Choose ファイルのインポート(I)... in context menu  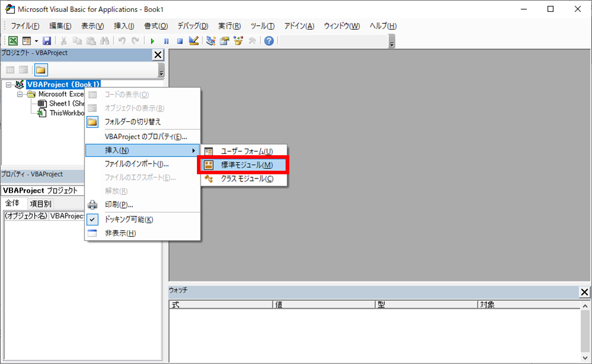coord(143,164)
